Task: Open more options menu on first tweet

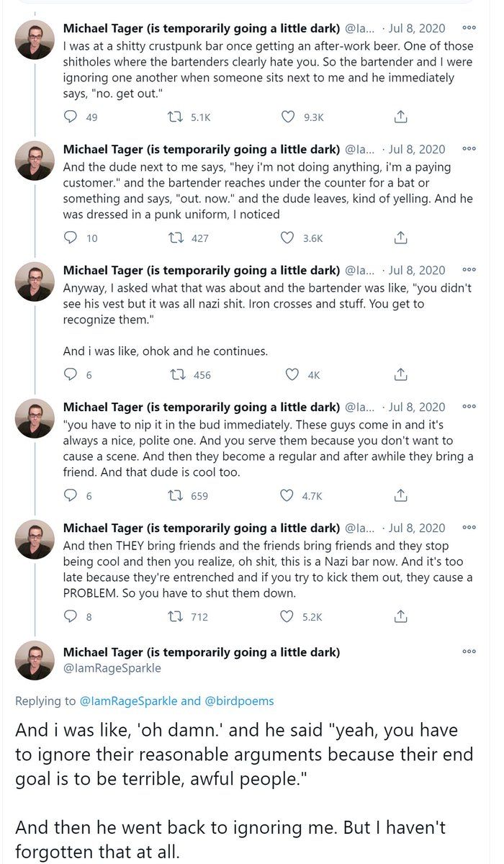Action: (x=469, y=28)
